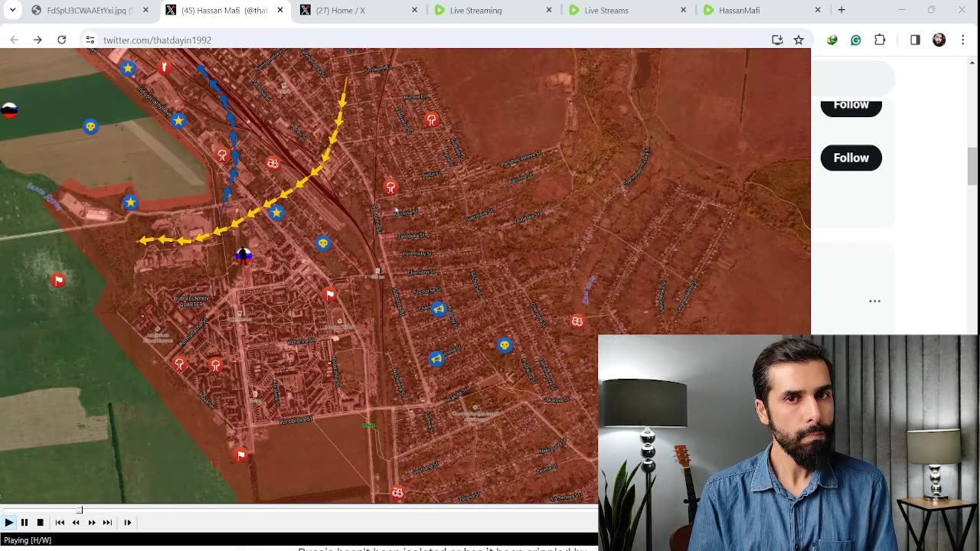Image resolution: width=980 pixels, height=551 pixels.
Task: Close the FdSpU3CWAAEtYxi.jpg tab
Action: (x=145, y=10)
